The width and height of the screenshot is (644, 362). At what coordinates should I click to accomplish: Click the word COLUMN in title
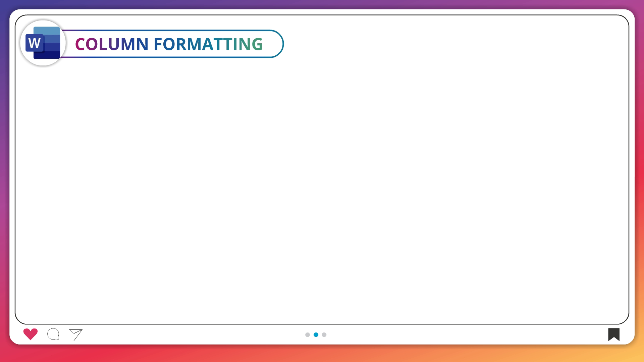112,44
